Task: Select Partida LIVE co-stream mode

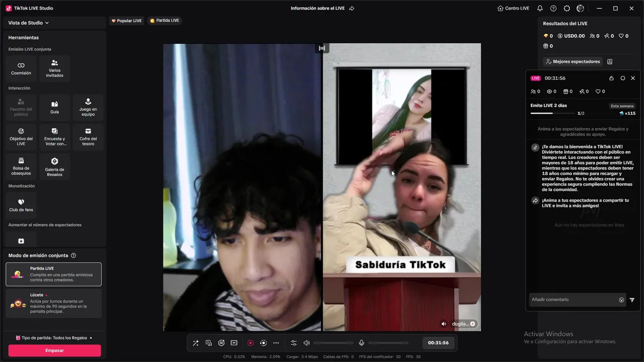Action: coord(53,274)
